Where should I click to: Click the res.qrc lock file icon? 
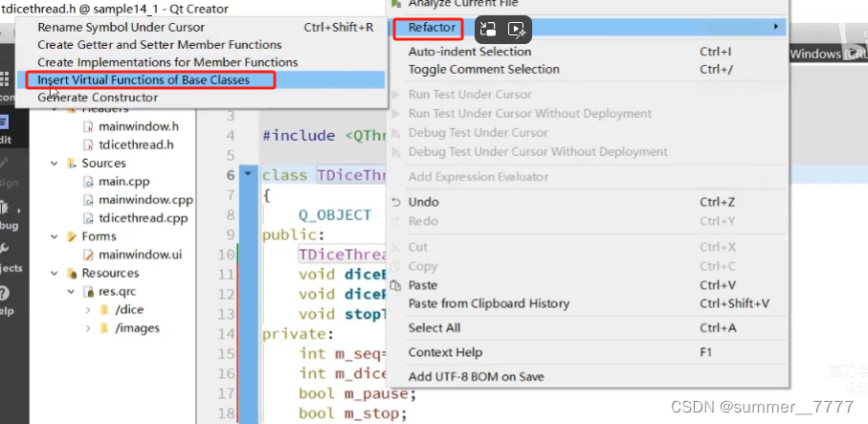(x=88, y=291)
